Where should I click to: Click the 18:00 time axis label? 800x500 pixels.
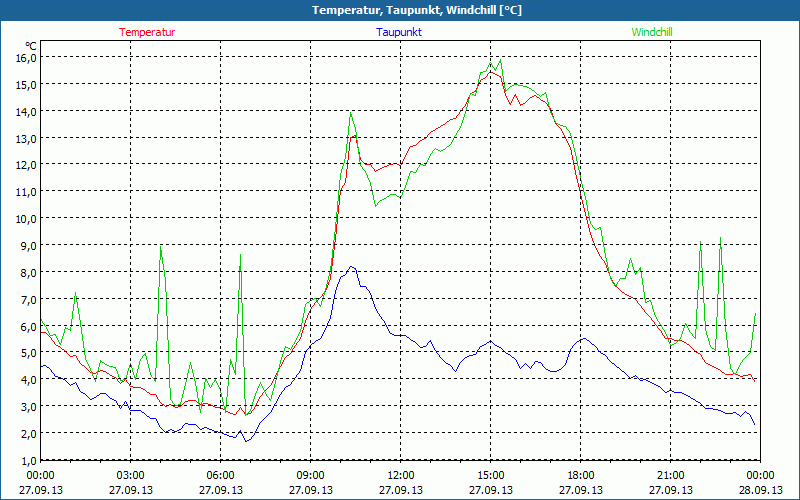point(581,476)
